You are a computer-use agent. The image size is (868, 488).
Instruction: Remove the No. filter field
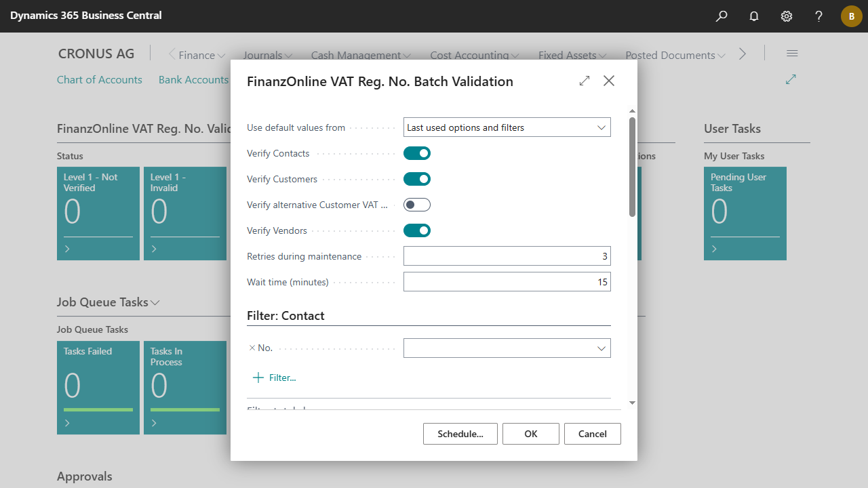coord(252,348)
